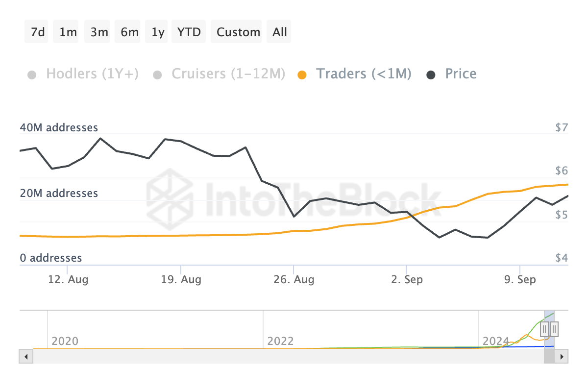This screenshot has width=588, height=392.
Task: Click the grey Cruisers legend dot
Action: [157, 75]
